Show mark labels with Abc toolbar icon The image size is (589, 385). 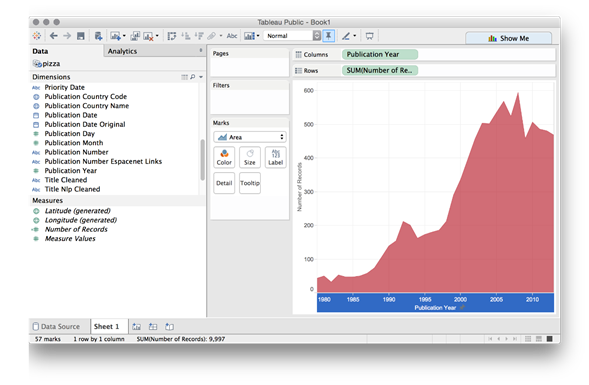[232, 36]
